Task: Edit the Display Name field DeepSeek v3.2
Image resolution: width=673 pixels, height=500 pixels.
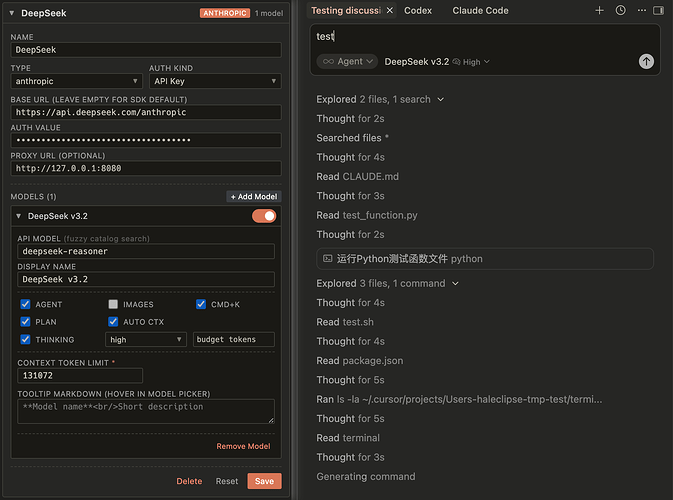Action: point(146,279)
